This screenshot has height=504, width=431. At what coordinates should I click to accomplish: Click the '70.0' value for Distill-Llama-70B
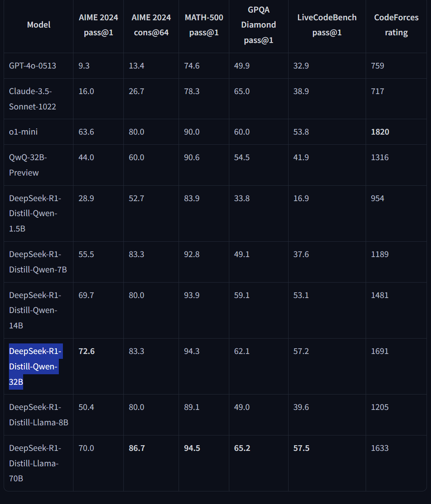(x=86, y=448)
